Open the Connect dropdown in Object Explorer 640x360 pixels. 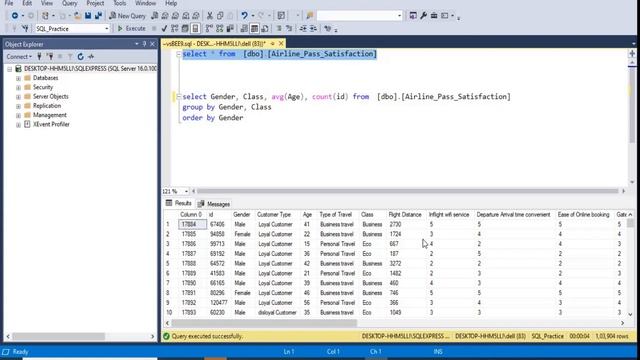(x=19, y=56)
